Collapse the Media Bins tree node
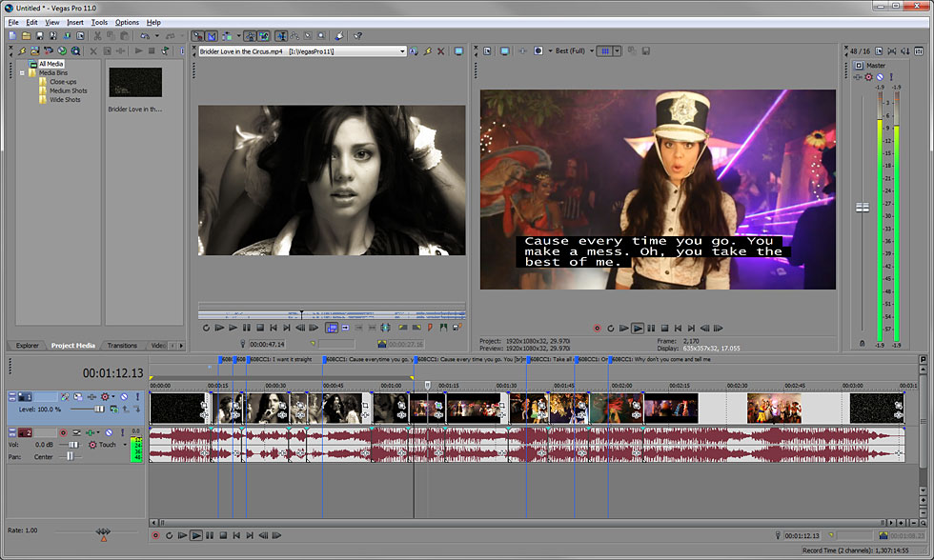Screen dimensions: 934x560 coord(22,72)
